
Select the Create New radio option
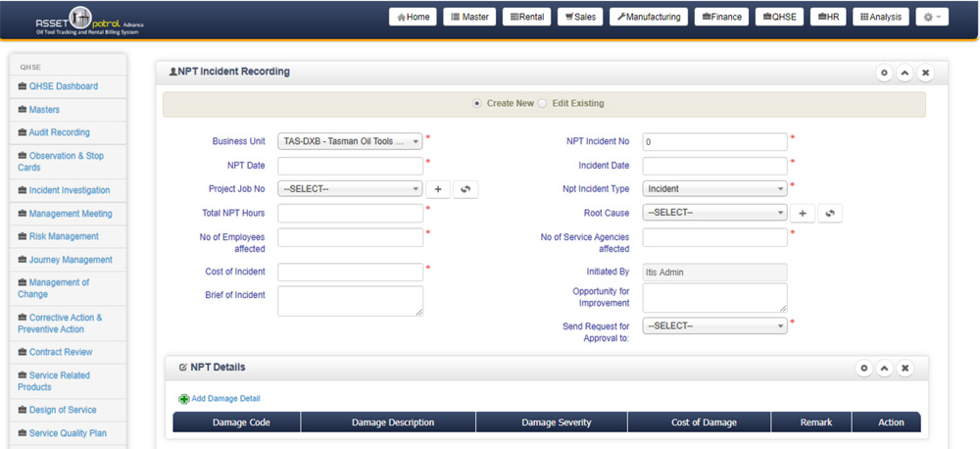pyautogui.click(x=477, y=103)
